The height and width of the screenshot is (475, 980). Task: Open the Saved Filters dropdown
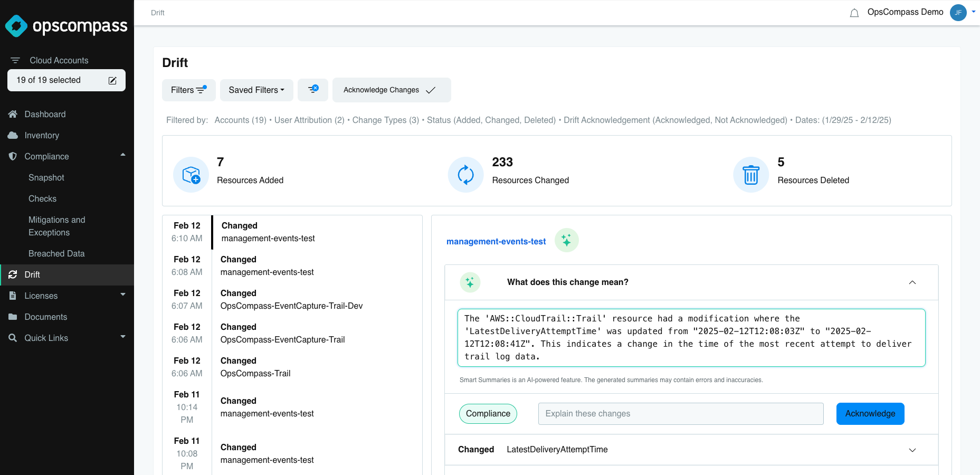[256, 90]
